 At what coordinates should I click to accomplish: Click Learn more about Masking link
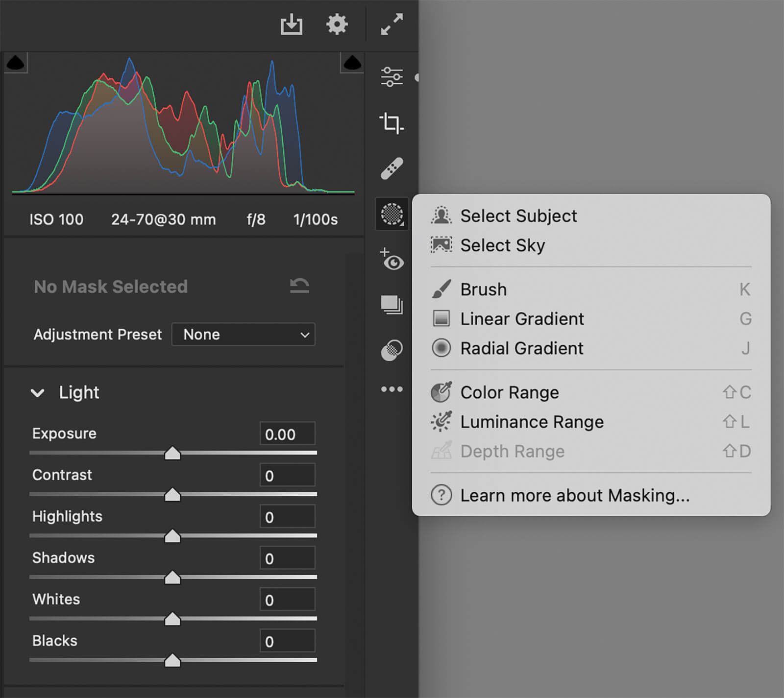coord(574,495)
